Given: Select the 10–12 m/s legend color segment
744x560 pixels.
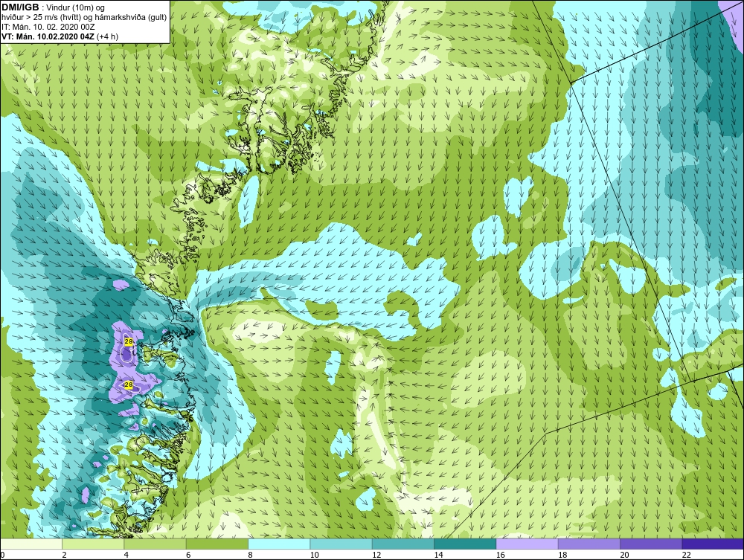Looking at the screenshot, I should pyautogui.click(x=341, y=544).
